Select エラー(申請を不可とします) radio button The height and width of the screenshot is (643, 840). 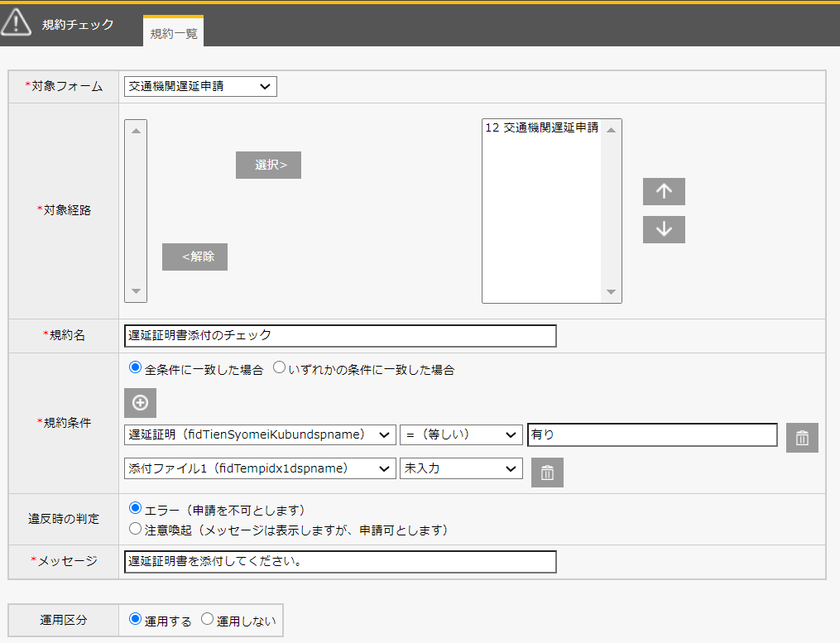point(135,508)
